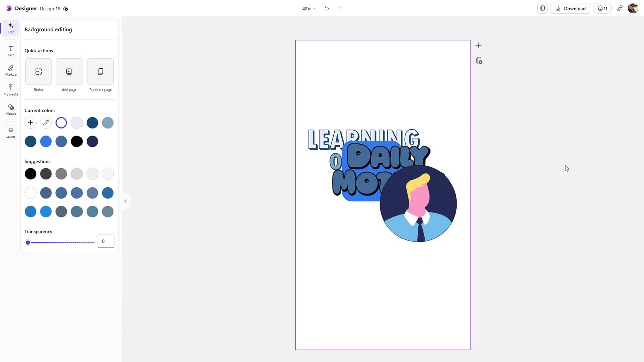Screen dimensions: 644x362
Task: Open the My media panel
Action: tap(11, 90)
